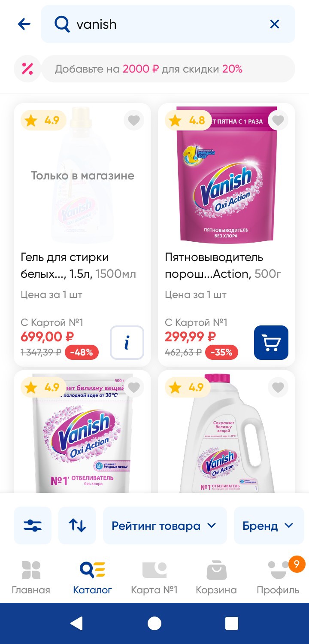Image resolution: width=309 pixels, height=644 pixels.
Task: Switch to the Карта №1 tab
Action: 154,577
